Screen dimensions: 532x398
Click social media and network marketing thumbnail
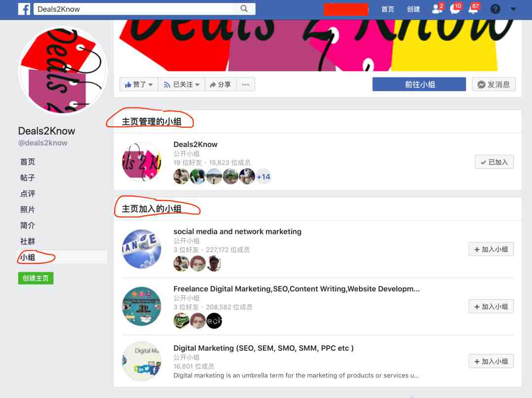141,249
